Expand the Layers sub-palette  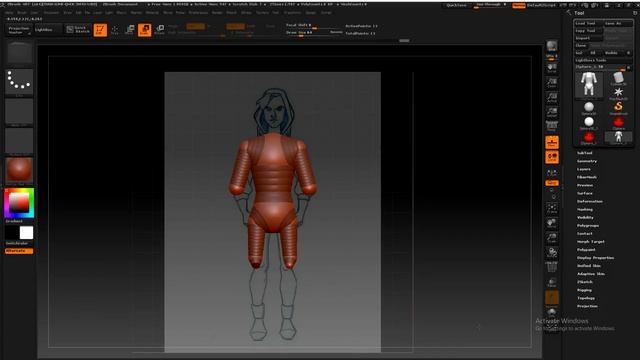click(x=584, y=169)
